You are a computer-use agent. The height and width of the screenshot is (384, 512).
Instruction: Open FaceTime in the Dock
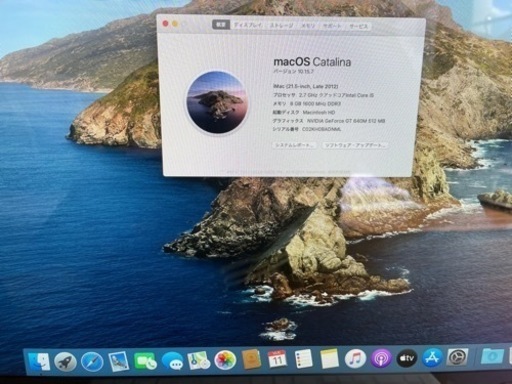pos(145,361)
